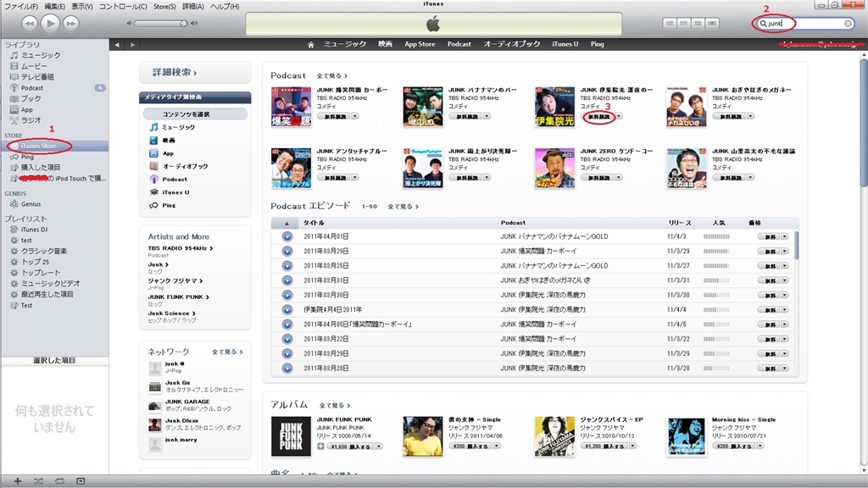Image resolution: width=868 pixels, height=488 pixels.
Task: Open the iTunes U store tab
Action: point(565,44)
